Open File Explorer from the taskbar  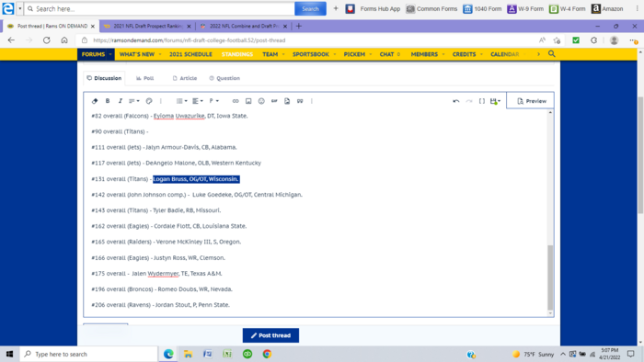[188, 355]
